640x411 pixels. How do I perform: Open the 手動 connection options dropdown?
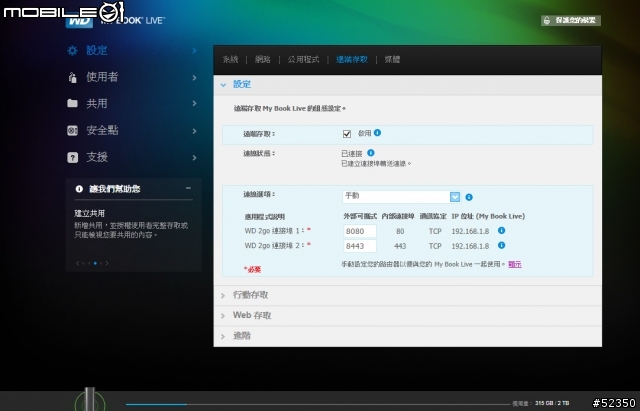[x=401, y=197]
